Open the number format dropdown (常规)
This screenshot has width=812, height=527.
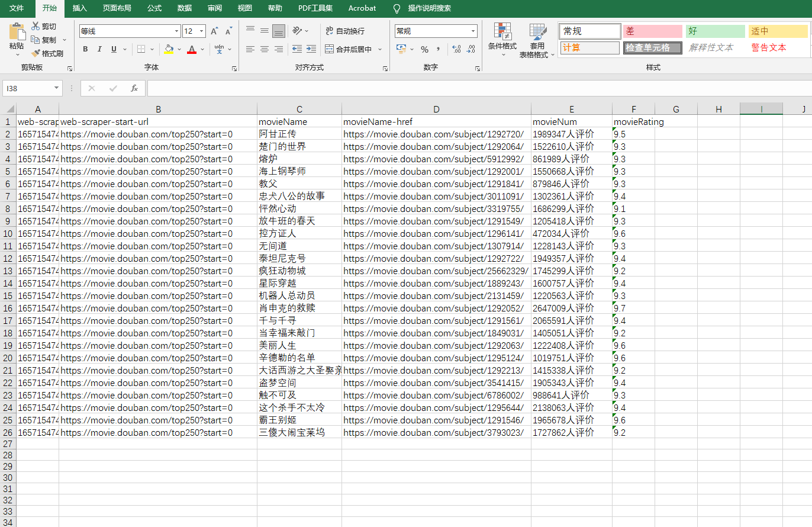point(473,31)
